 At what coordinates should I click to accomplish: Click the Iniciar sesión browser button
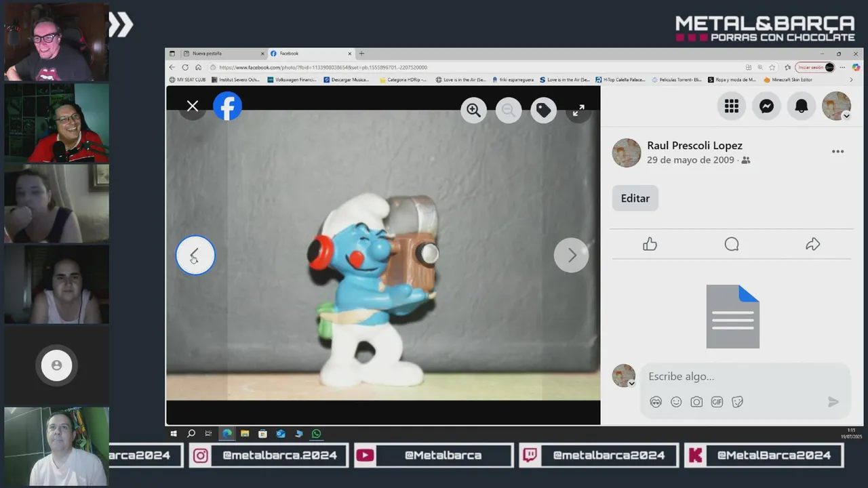tap(815, 67)
